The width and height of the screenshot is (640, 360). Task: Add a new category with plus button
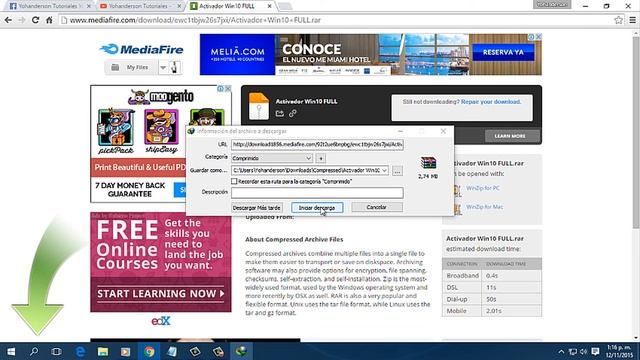(321, 158)
